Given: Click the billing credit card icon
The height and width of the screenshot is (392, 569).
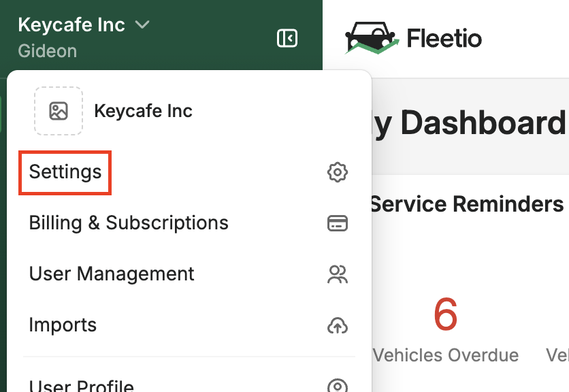Looking at the screenshot, I should click(338, 223).
